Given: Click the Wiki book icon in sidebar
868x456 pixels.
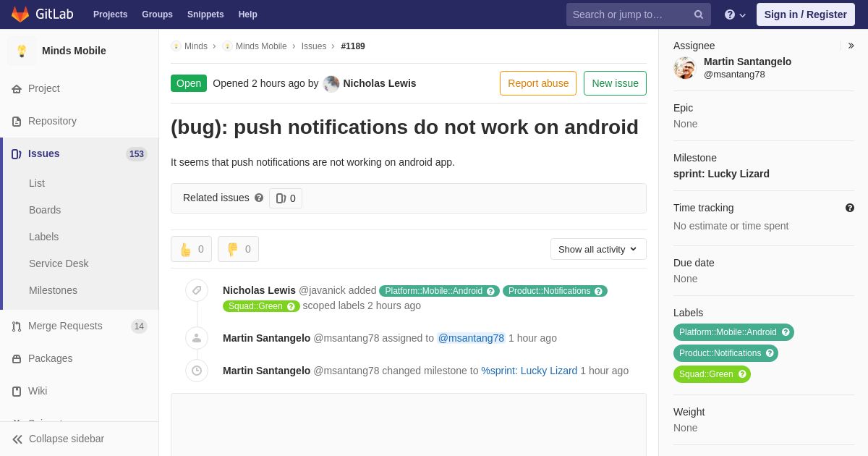Looking at the screenshot, I should pos(17,392).
